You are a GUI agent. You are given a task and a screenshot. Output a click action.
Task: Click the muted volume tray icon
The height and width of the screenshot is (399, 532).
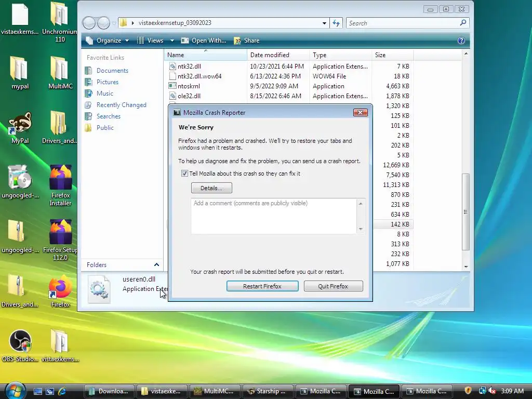pos(491,391)
